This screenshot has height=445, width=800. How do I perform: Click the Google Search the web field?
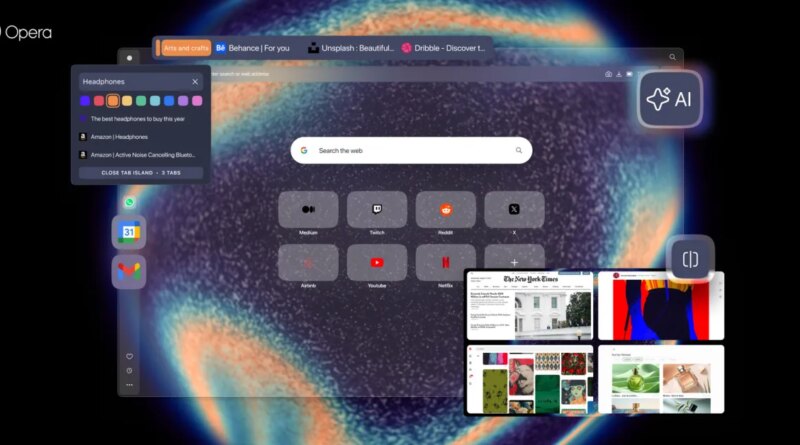(411, 151)
